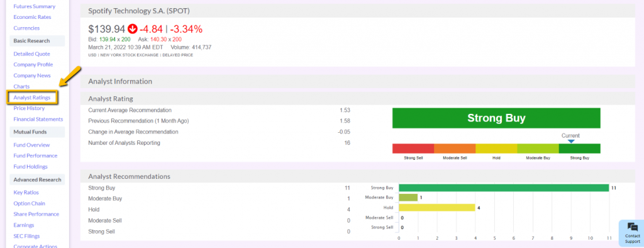Open Analyst Ratings in the sidebar
The width and height of the screenshot is (644, 248).
click(x=32, y=98)
